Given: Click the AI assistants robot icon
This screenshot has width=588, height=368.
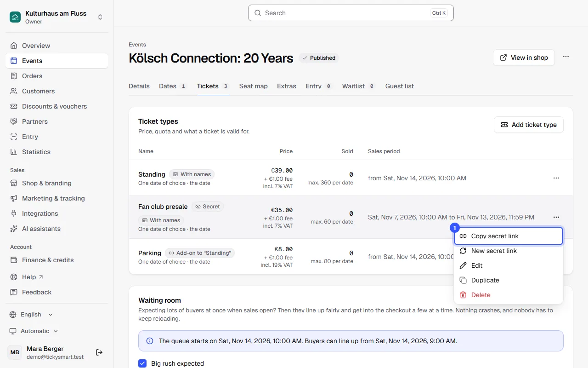Looking at the screenshot, I should pyautogui.click(x=14, y=229).
